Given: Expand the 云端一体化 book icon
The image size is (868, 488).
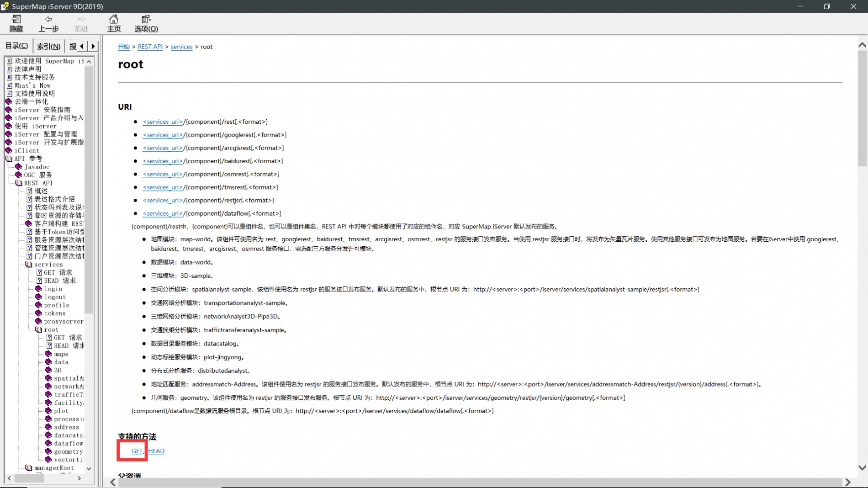Looking at the screenshot, I should pyautogui.click(x=9, y=101).
